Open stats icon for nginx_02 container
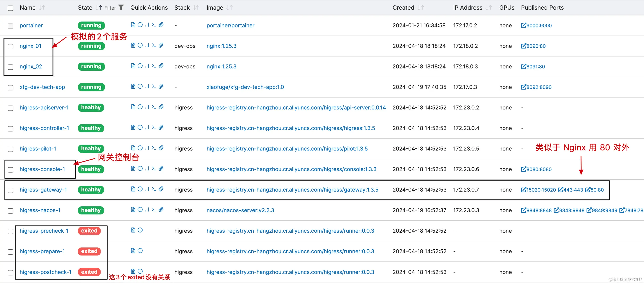 tap(147, 66)
